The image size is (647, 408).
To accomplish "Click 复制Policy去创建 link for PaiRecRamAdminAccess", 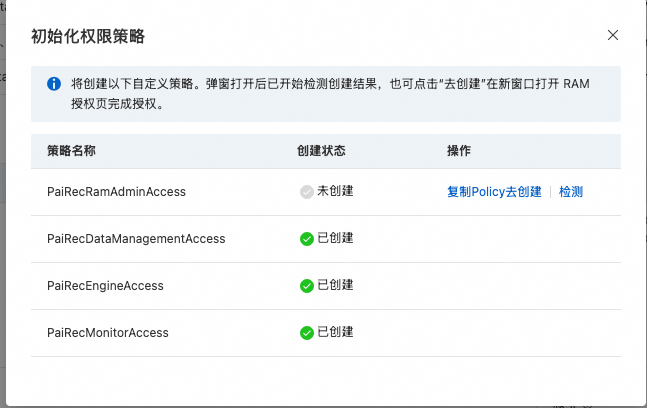I will point(494,192).
